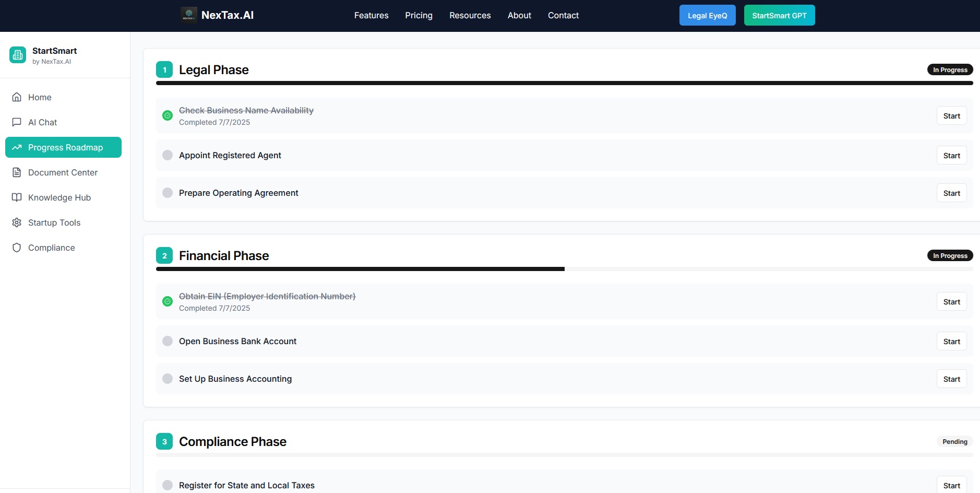Image resolution: width=980 pixels, height=493 pixels.
Task: Select the Knowledge Hub book icon
Action: click(x=17, y=197)
